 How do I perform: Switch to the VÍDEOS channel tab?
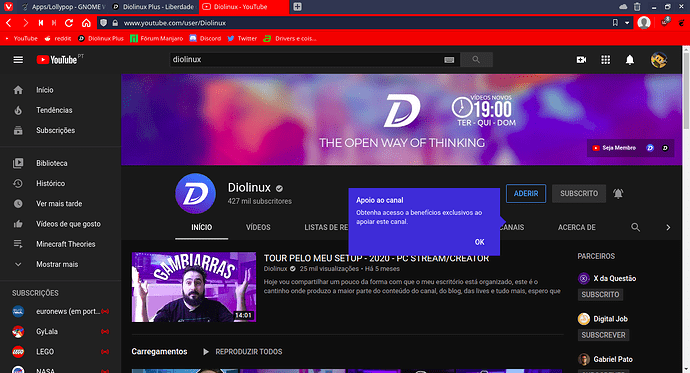pyautogui.click(x=258, y=227)
